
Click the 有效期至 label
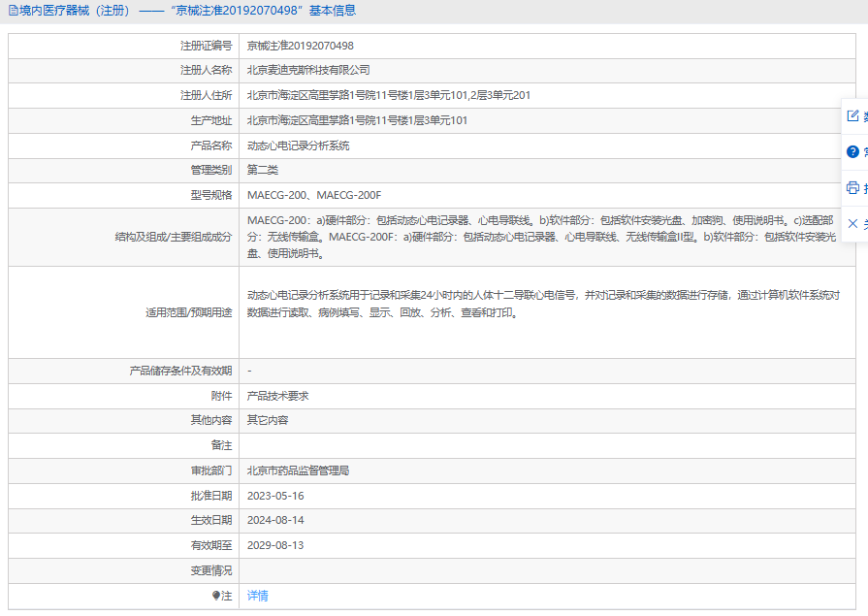(x=210, y=545)
